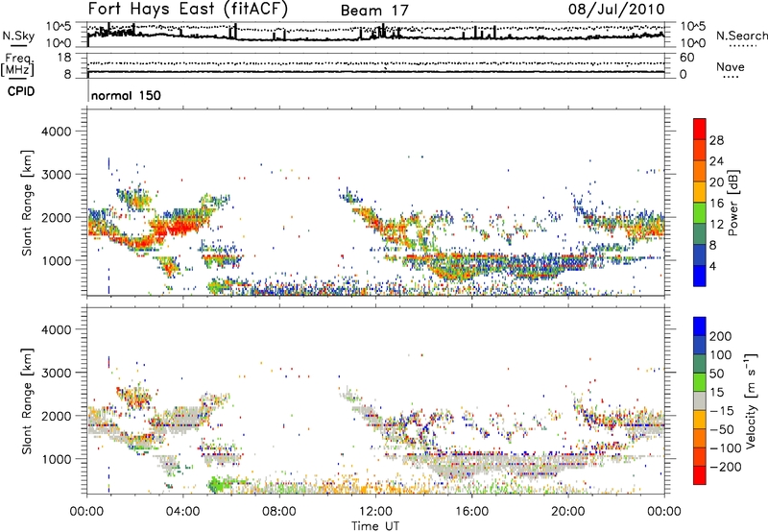Click the 'CPID' label
The height and width of the screenshot is (532, 768).
pyautogui.click(x=21, y=91)
